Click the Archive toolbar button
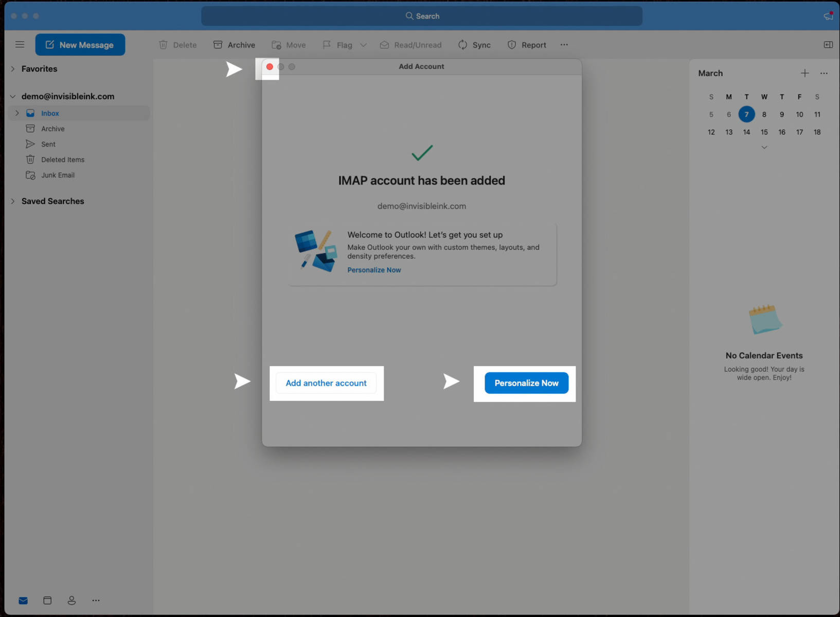840x617 pixels. tap(234, 45)
